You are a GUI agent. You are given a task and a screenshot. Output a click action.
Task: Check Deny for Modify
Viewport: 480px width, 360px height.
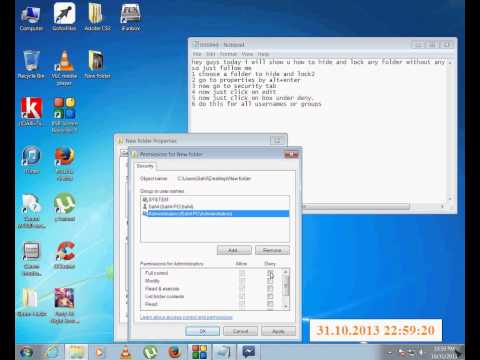point(270,281)
